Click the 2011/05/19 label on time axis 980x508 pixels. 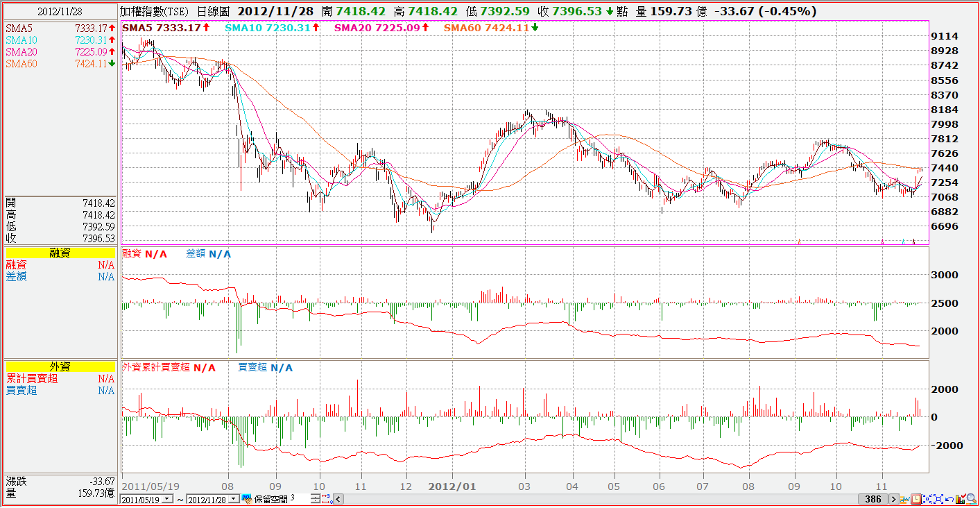[151, 486]
